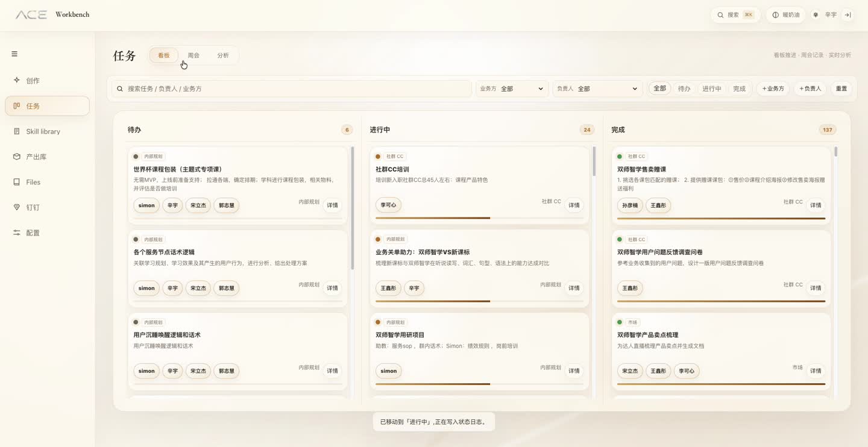Select the 进行中 status filter
This screenshot has width=868, height=447.
tap(712, 89)
